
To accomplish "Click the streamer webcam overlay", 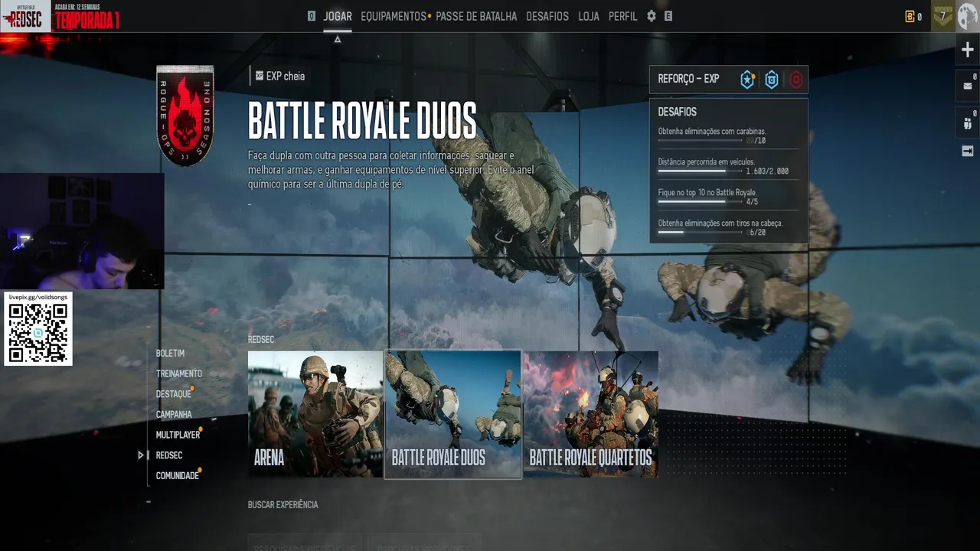I will (82, 231).
